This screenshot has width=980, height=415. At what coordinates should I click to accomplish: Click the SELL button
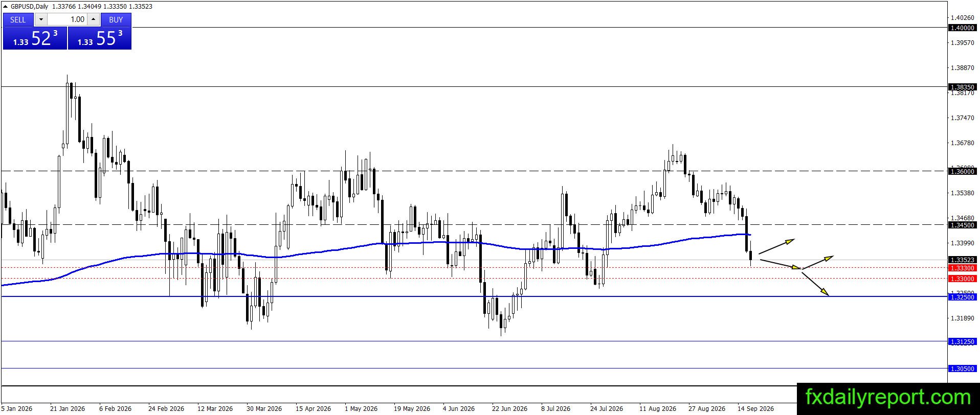[18, 19]
